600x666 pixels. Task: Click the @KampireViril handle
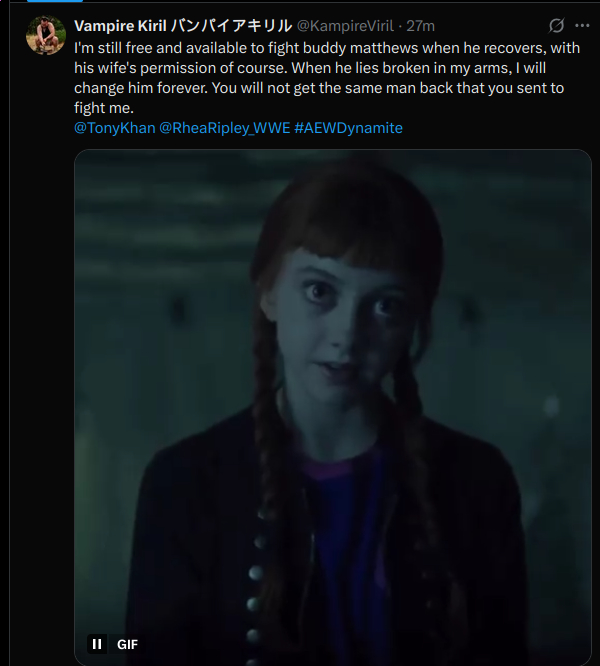[345, 25]
